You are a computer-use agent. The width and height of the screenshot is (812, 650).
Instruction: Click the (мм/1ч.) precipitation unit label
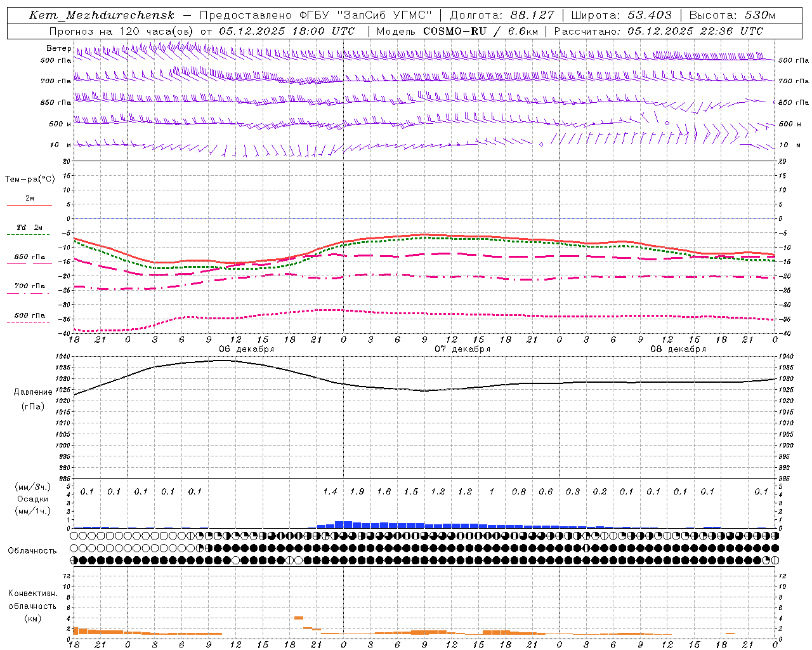click(33, 511)
